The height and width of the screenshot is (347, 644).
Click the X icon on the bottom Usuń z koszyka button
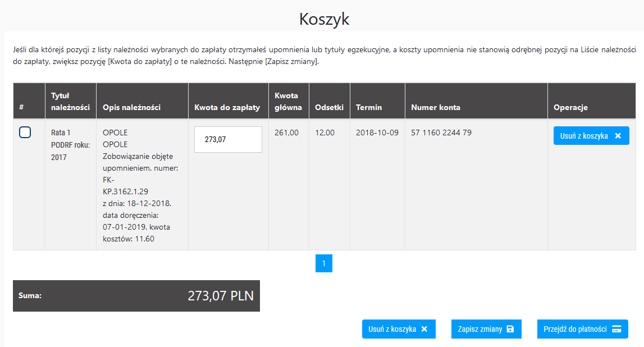(x=424, y=329)
